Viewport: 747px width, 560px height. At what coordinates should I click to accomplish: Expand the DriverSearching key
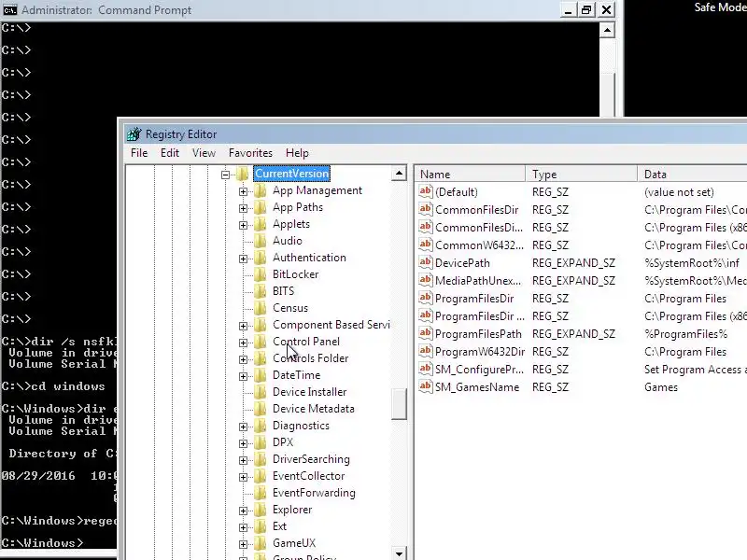coord(243,460)
